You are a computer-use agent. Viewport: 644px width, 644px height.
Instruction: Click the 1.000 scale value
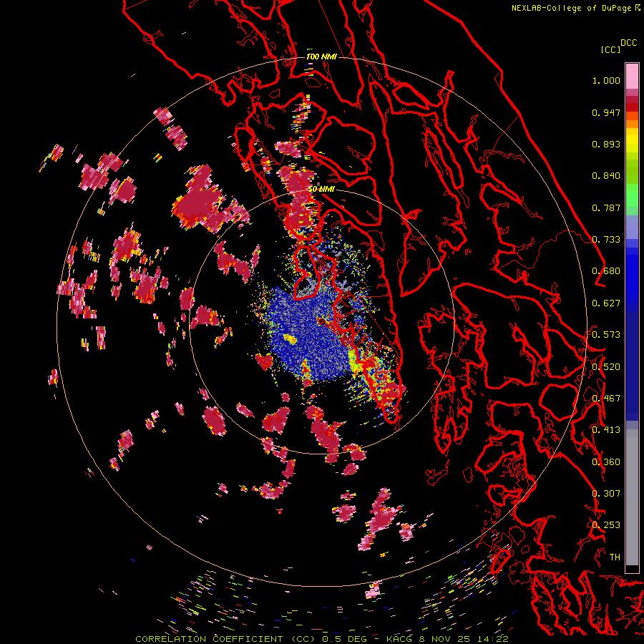click(x=606, y=80)
